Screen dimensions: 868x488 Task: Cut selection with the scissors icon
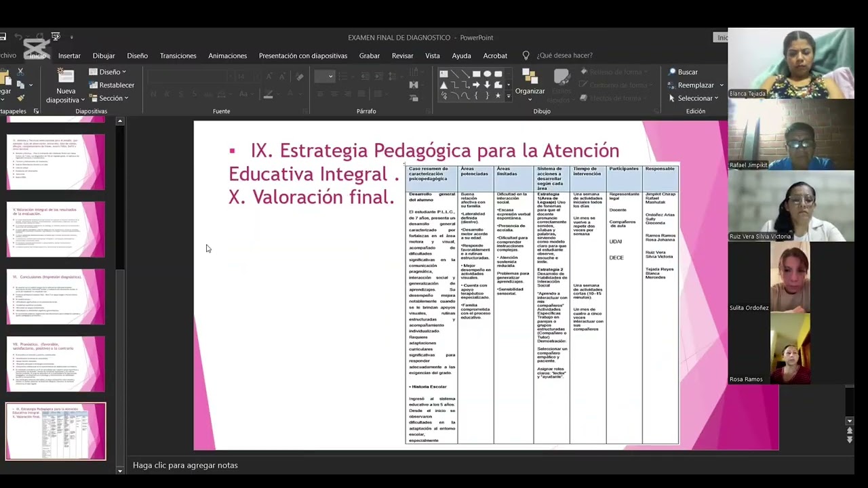point(20,72)
